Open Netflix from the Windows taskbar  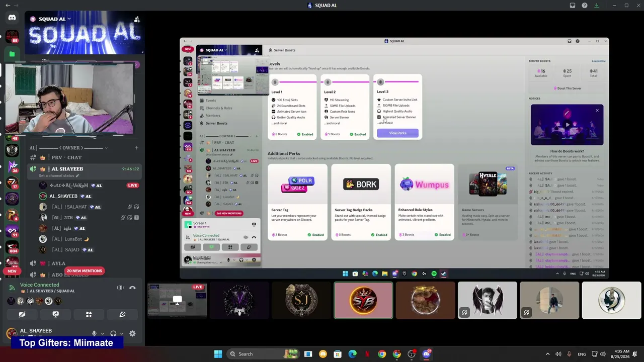pos(367,354)
